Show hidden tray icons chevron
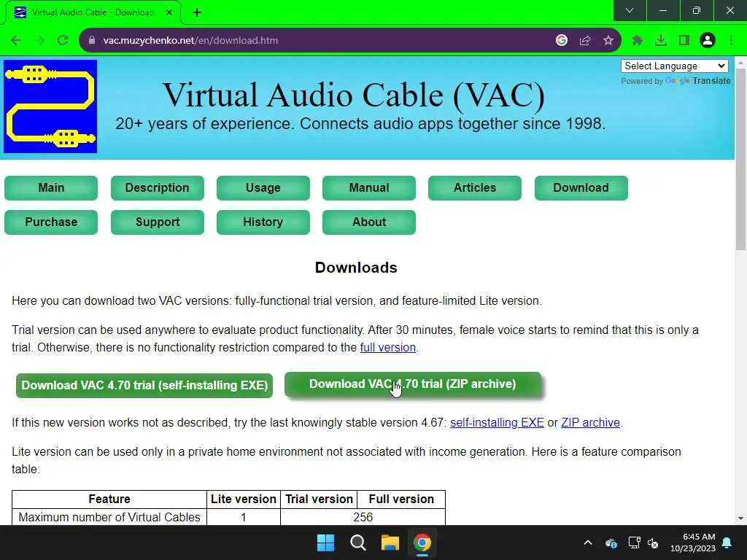This screenshot has height=560, width=747. 588,542
